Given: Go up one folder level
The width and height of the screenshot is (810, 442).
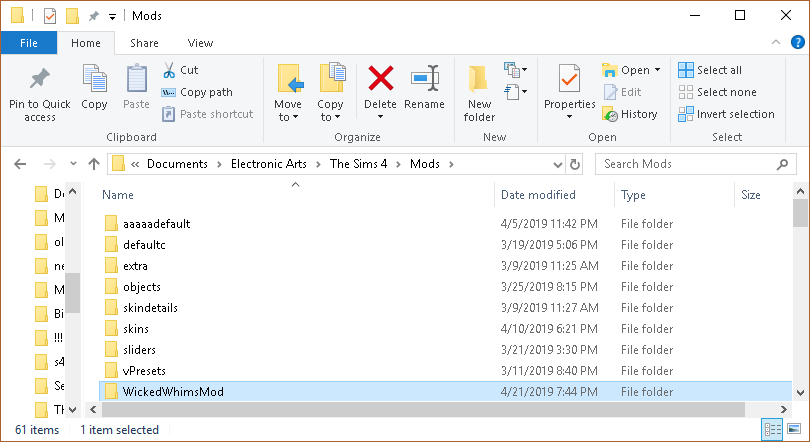Looking at the screenshot, I should tap(94, 164).
